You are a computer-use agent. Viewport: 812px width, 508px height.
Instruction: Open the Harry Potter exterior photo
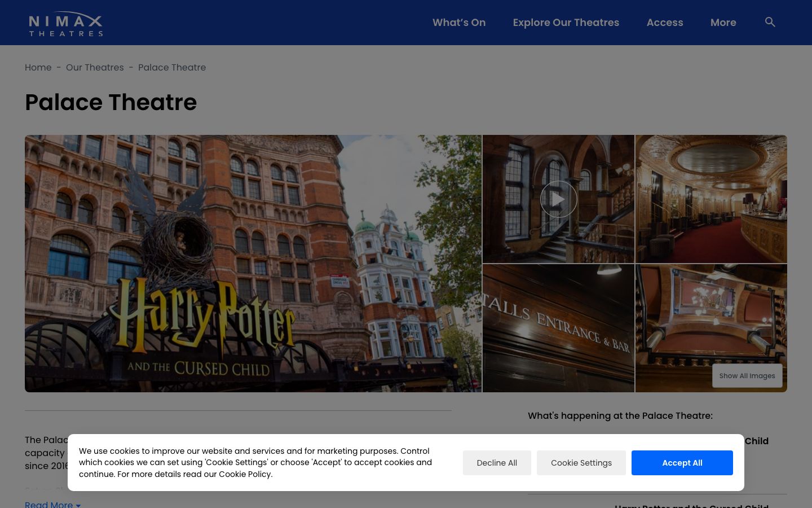pyautogui.click(x=253, y=264)
